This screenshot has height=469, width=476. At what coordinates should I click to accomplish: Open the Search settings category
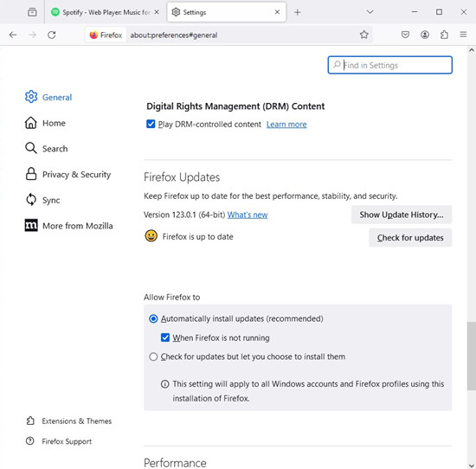[46, 149]
